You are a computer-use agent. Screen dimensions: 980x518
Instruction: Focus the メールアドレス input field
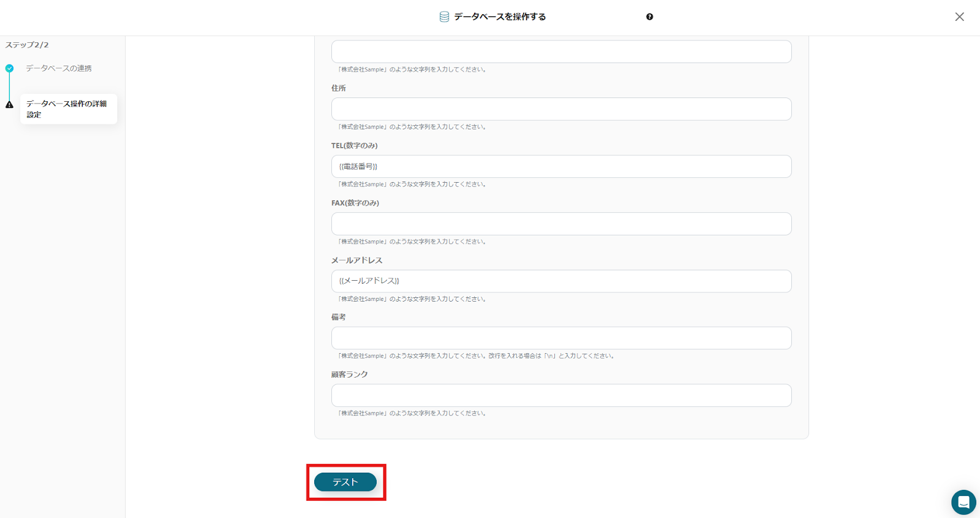(561, 281)
